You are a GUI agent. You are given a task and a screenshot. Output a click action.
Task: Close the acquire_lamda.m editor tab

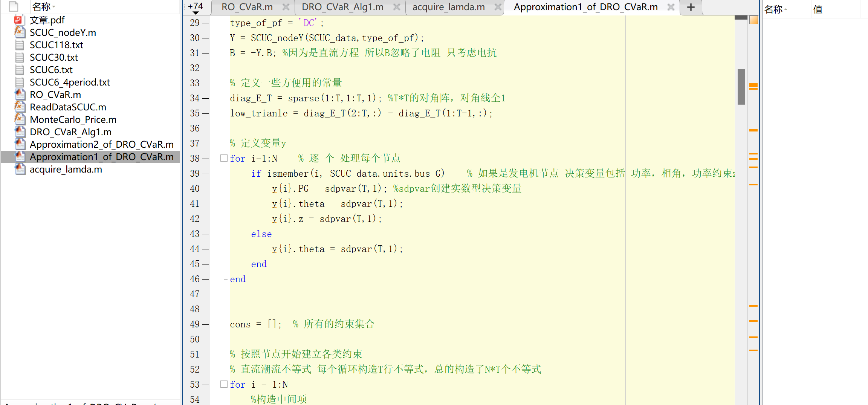[x=498, y=7]
